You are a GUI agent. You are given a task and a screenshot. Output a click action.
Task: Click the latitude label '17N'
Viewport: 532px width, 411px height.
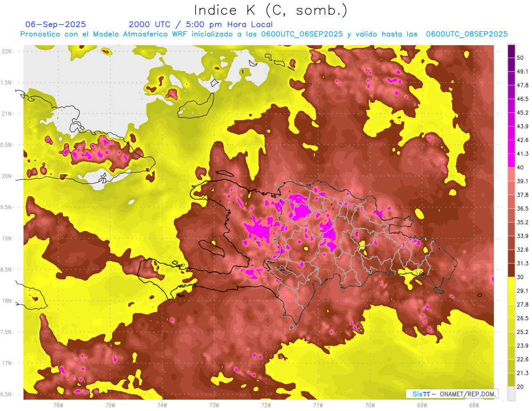8,363
